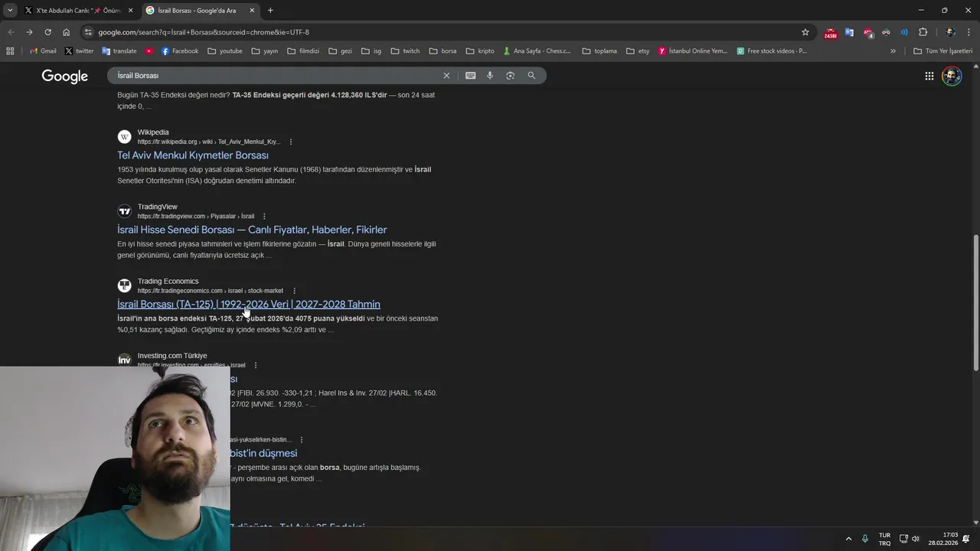Open İsrail Borsası (TA-125) Trading Economics link
Image resolution: width=980 pixels, height=551 pixels.
(249, 305)
